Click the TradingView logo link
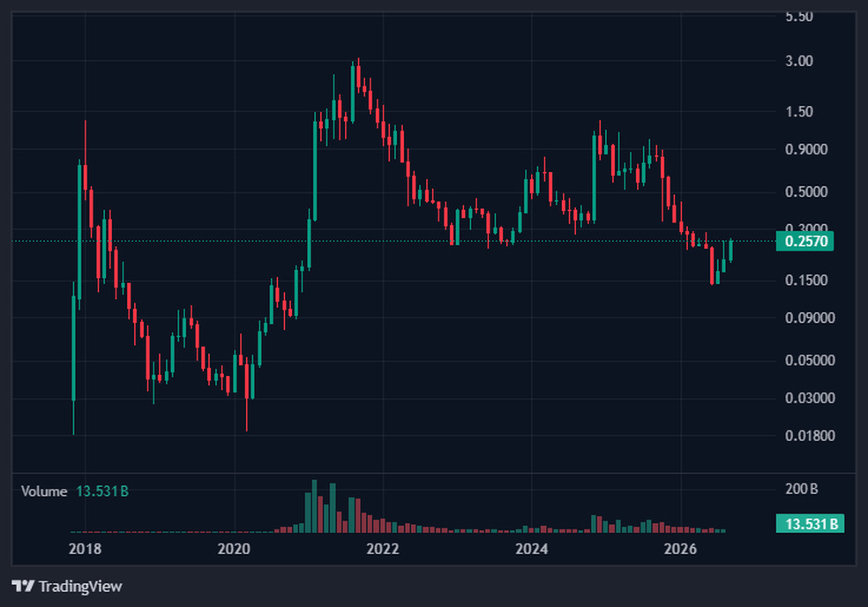This screenshot has width=868, height=607. [67, 586]
